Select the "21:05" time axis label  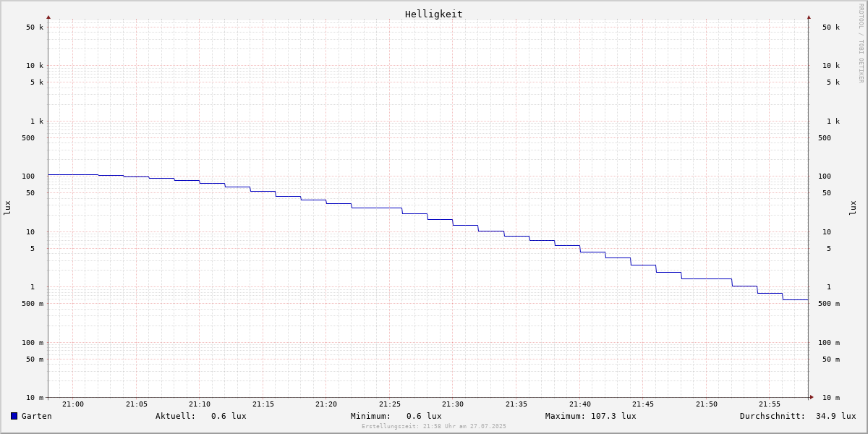coord(137,404)
